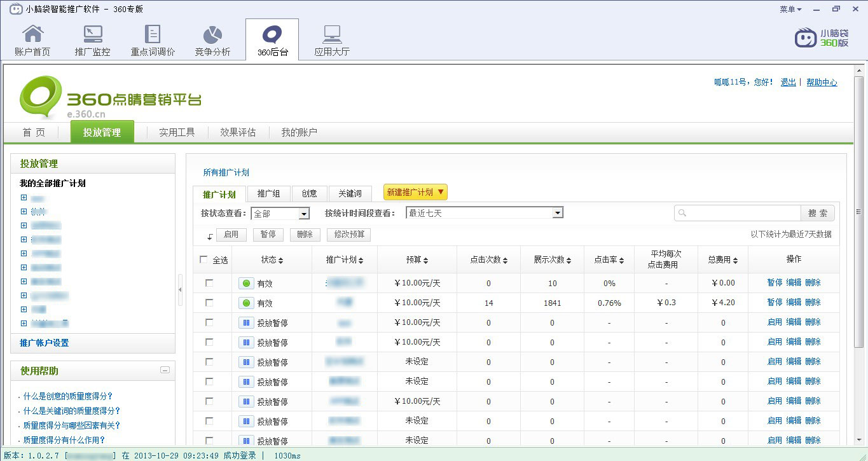Open 推广帐户设置 in the sidebar
The image size is (868, 461).
tap(44, 343)
